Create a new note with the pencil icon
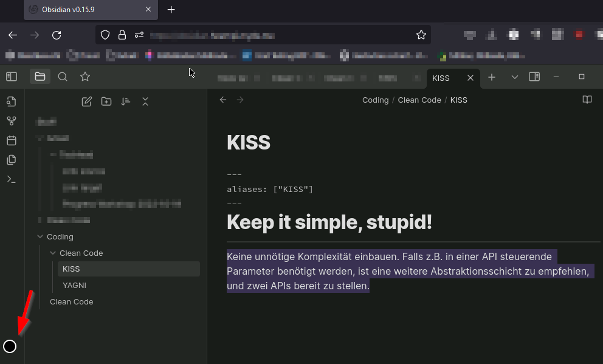 coord(86,101)
